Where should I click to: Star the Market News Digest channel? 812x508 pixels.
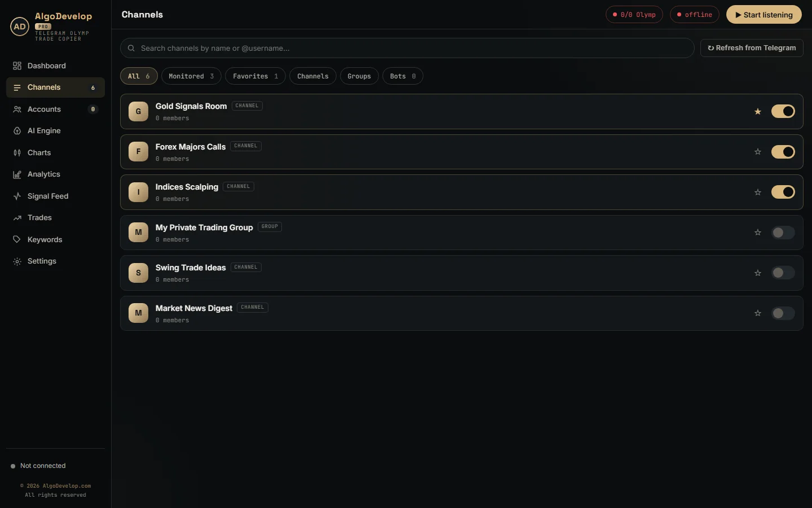tap(758, 313)
